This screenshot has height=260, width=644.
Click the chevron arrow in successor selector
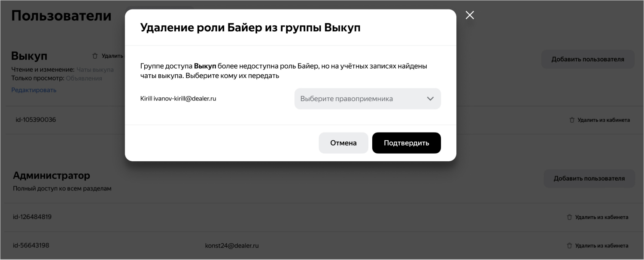pos(430,99)
